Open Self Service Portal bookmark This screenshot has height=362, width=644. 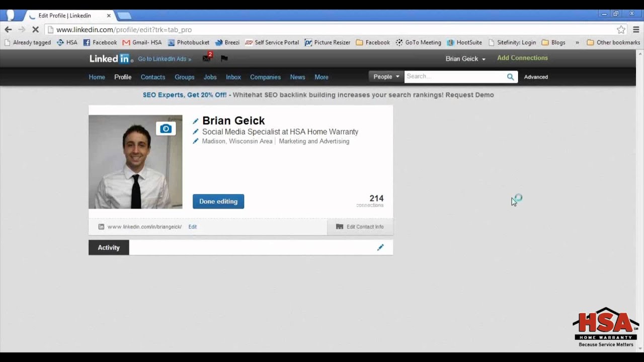coord(272,43)
